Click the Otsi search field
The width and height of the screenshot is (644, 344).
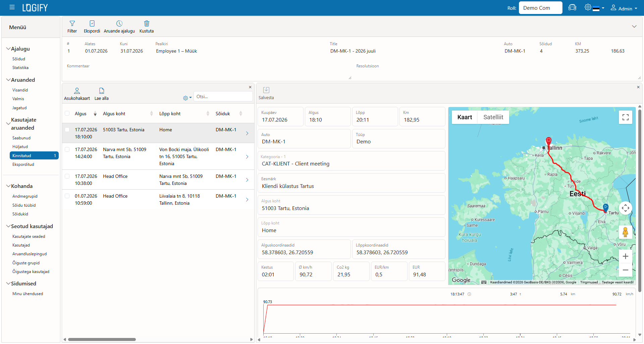[223, 96]
